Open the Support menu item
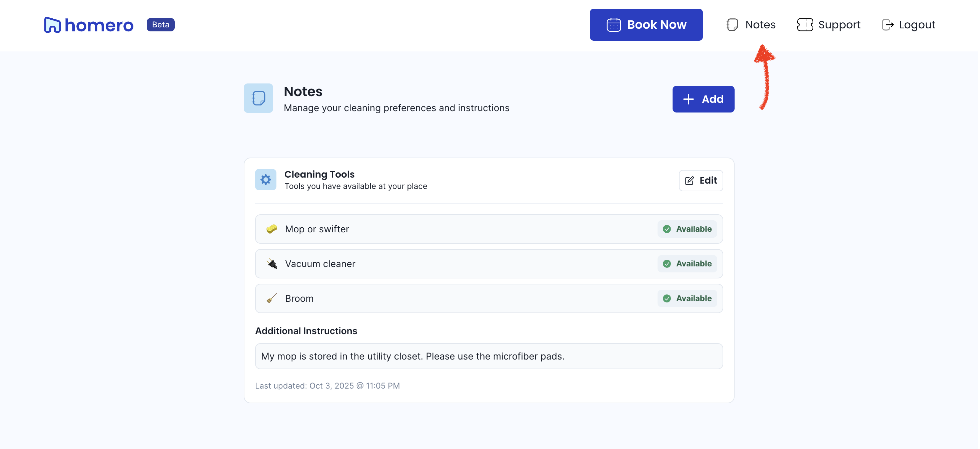The image size is (980, 449). click(839, 25)
